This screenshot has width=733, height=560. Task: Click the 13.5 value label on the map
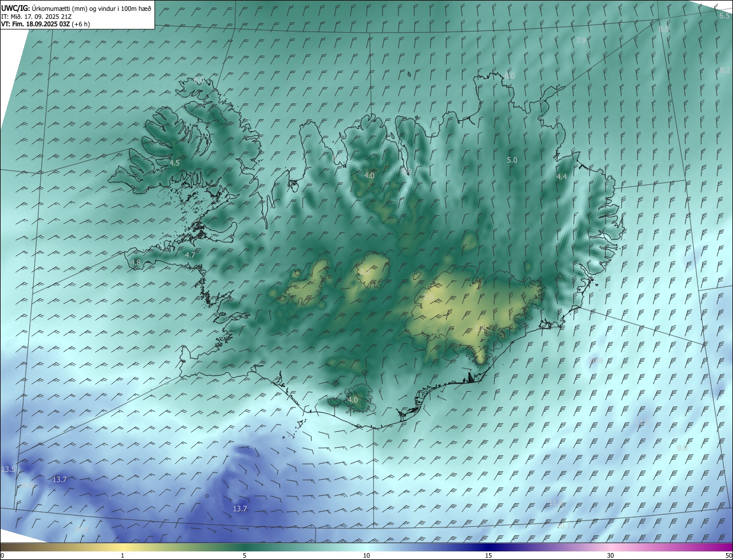click(x=9, y=470)
